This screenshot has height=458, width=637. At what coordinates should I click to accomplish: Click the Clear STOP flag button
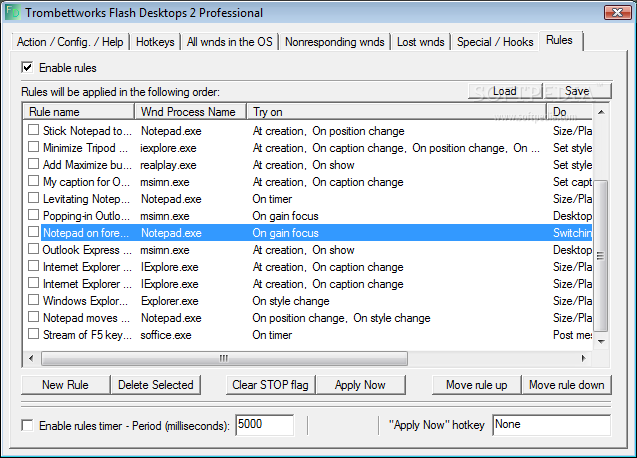[271, 385]
